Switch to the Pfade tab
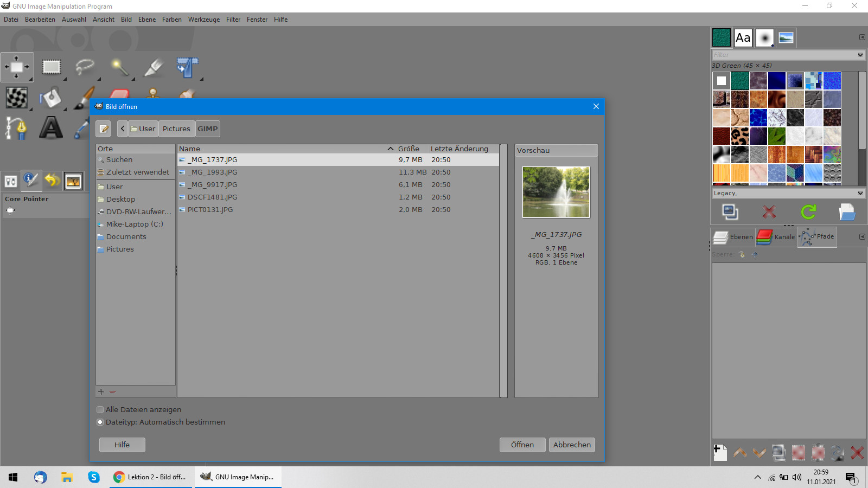The image size is (868, 488). pyautogui.click(x=817, y=237)
